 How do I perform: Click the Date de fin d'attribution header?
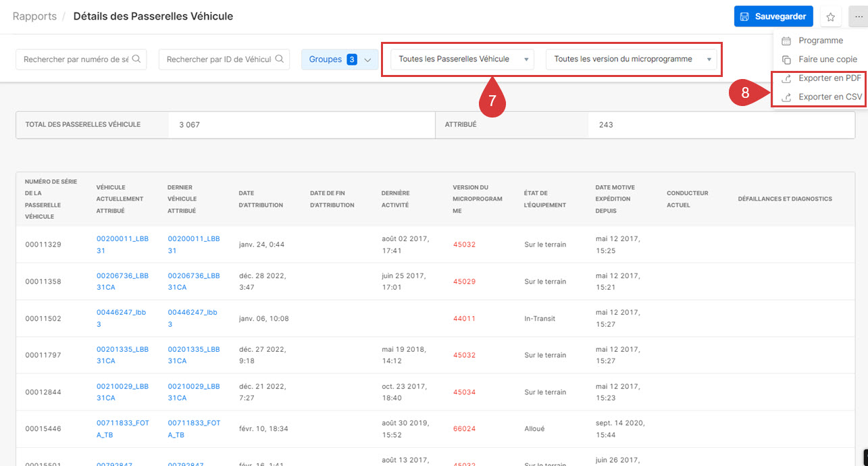pos(332,199)
